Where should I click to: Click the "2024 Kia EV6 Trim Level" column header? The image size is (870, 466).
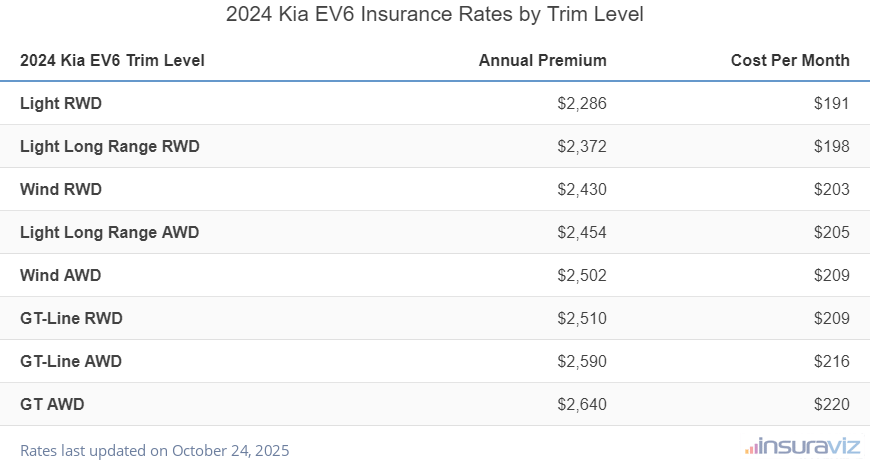tap(112, 60)
